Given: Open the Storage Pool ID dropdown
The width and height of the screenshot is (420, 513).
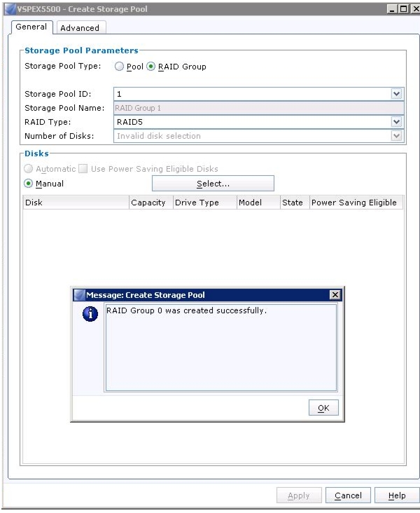Looking at the screenshot, I should click(396, 94).
